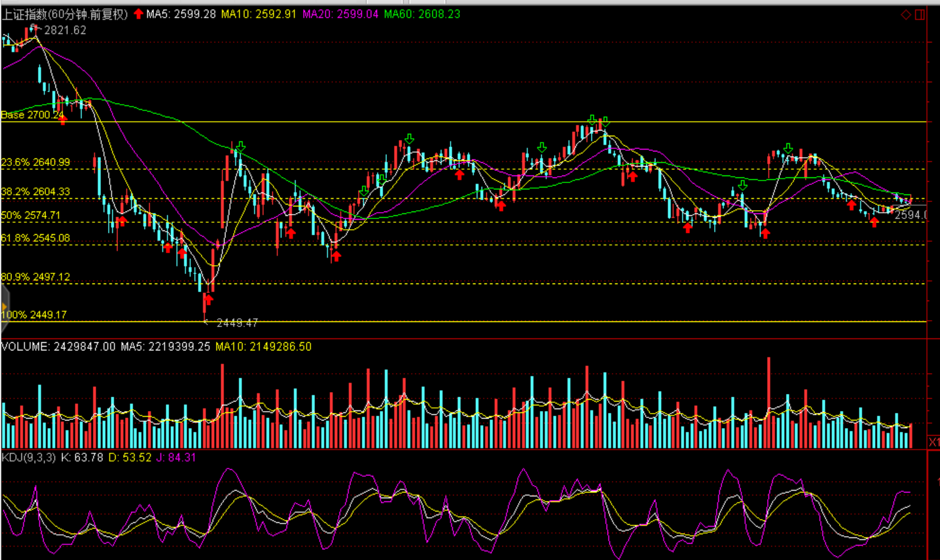Click the red buy arrow at the 2449.47 low
This screenshot has width=940, height=560.
point(208,299)
